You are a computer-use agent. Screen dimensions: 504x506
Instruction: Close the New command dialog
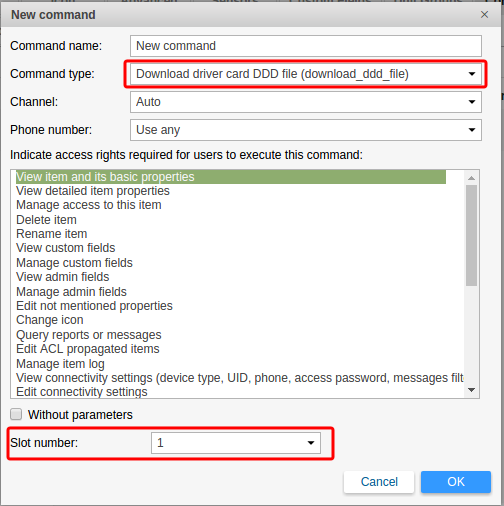point(484,15)
